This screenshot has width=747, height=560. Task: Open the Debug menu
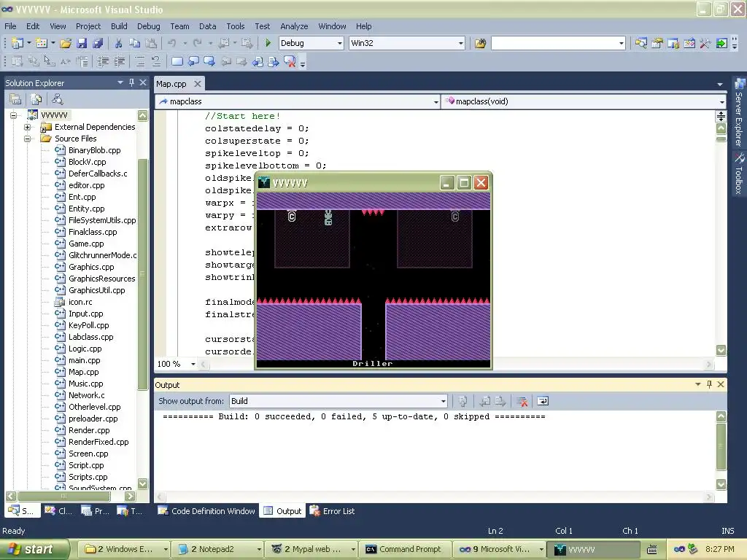point(149,26)
